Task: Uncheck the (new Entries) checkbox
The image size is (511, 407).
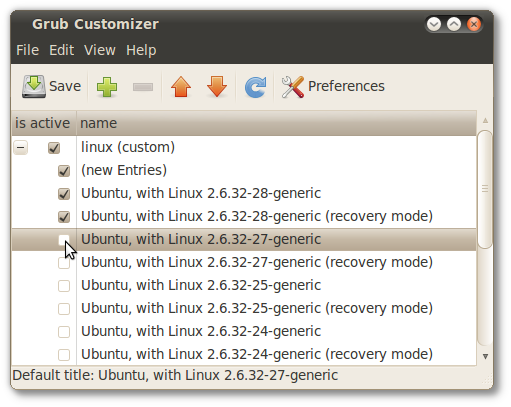Action: (64, 171)
